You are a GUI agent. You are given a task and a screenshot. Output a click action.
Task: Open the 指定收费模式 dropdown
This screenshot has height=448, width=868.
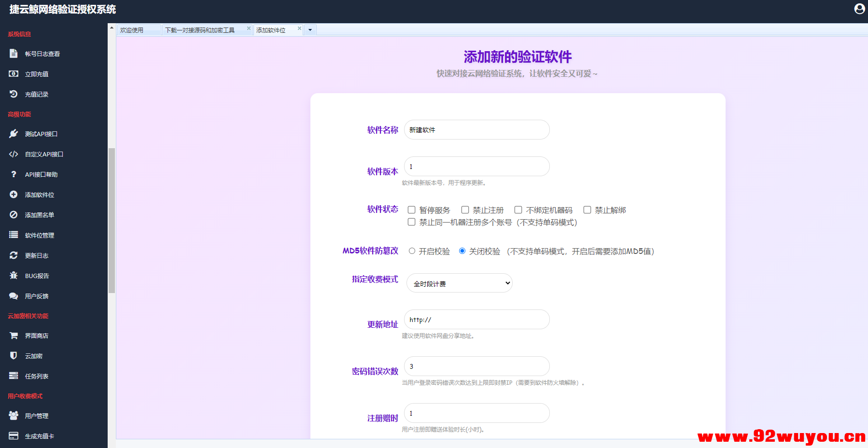click(x=459, y=283)
